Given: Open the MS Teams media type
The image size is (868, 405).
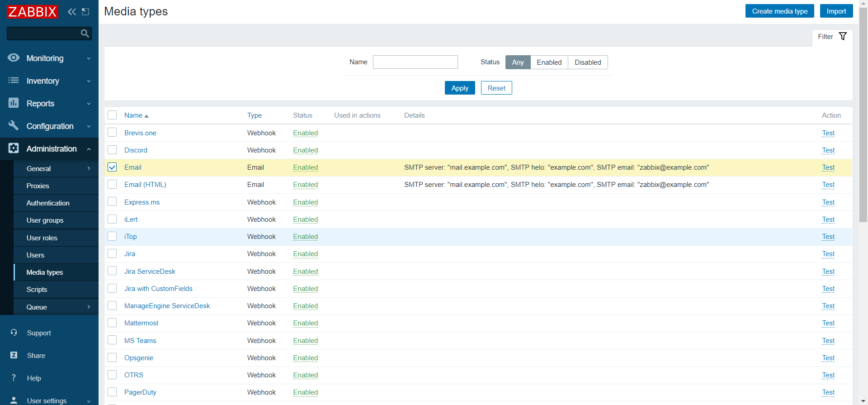Looking at the screenshot, I should [x=140, y=341].
